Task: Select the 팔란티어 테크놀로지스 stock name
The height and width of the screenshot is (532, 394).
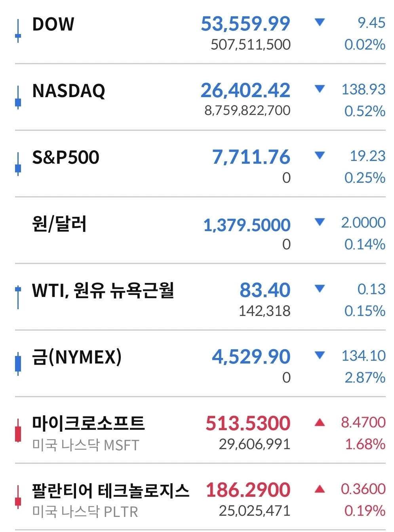Action: click(x=111, y=490)
